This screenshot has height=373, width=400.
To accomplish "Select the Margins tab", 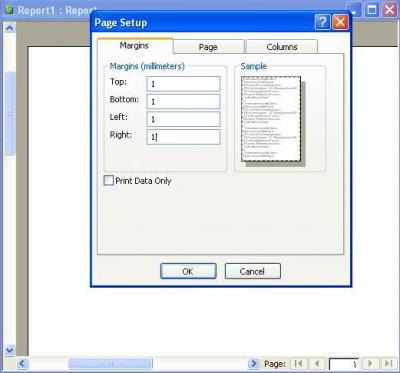I will pos(134,46).
